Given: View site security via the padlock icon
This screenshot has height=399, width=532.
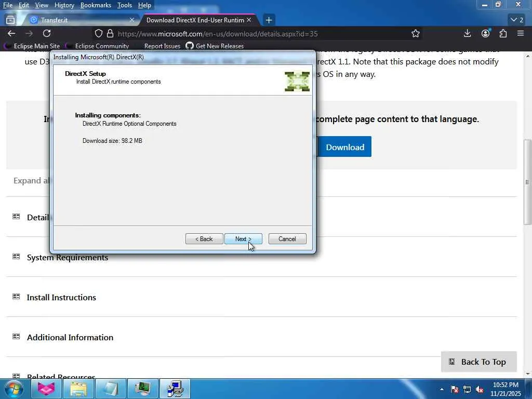Looking at the screenshot, I should point(110,33).
